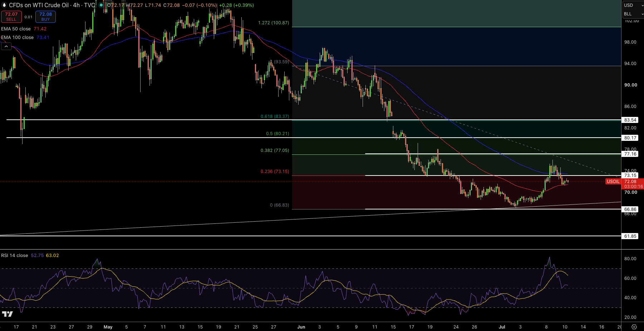Click the H72.27 high value in header

click(135, 5)
